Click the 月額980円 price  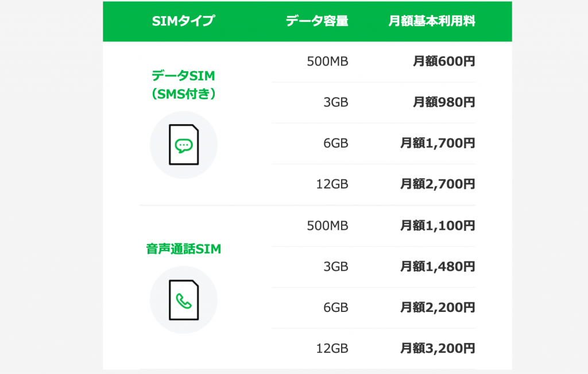444,102
